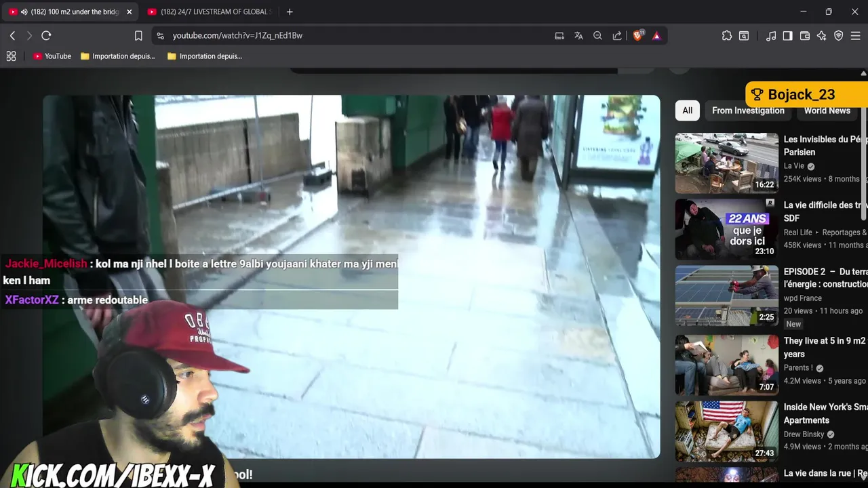Open the '22 ANS que je dors ici' thumbnail
Viewport: 868px width, 488px height.
coord(726,229)
